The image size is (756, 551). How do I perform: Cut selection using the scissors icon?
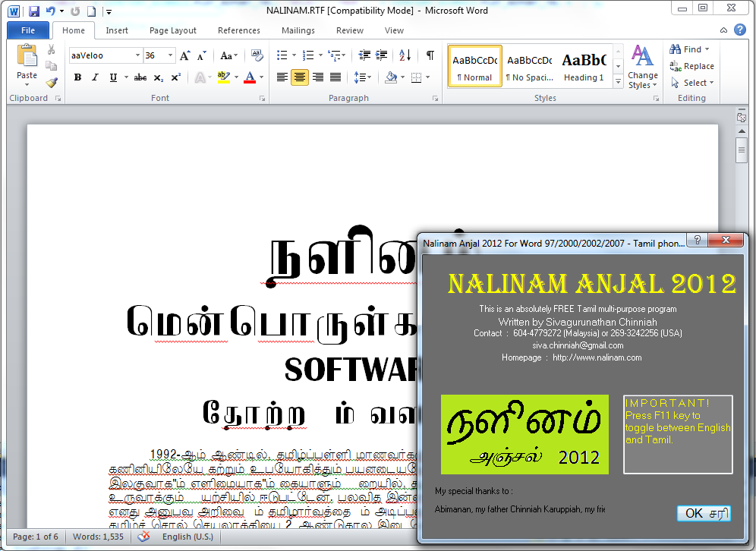[51, 49]
